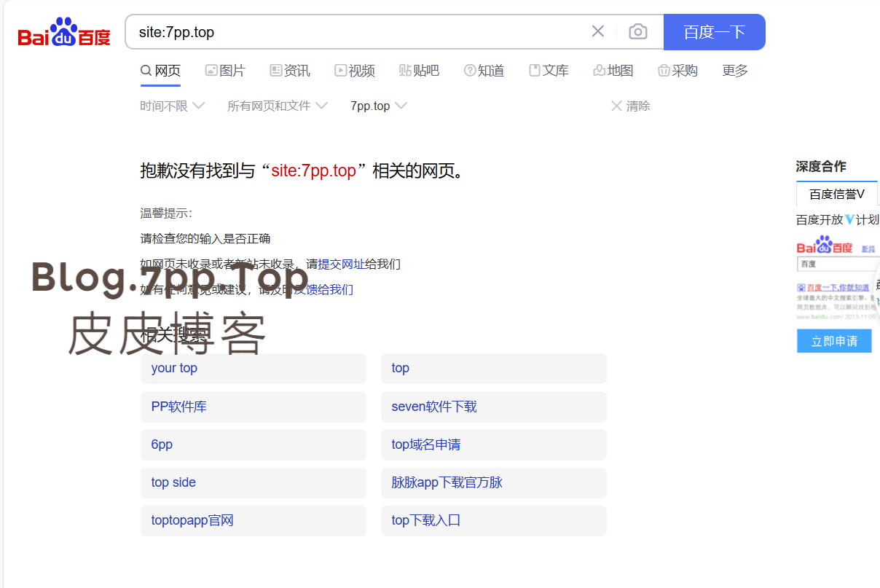Click 清除 to clear filters
This screenshot has width=880, height=588.
[x=630, y=106]
